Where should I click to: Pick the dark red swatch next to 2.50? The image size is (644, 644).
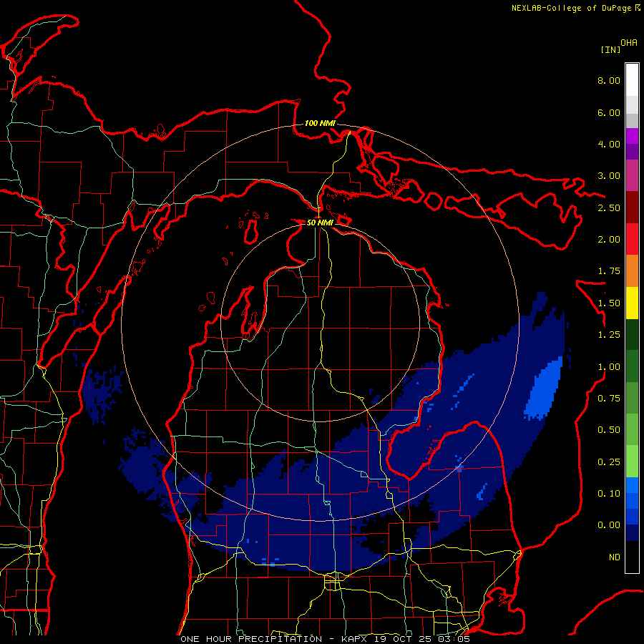point(632,208)
